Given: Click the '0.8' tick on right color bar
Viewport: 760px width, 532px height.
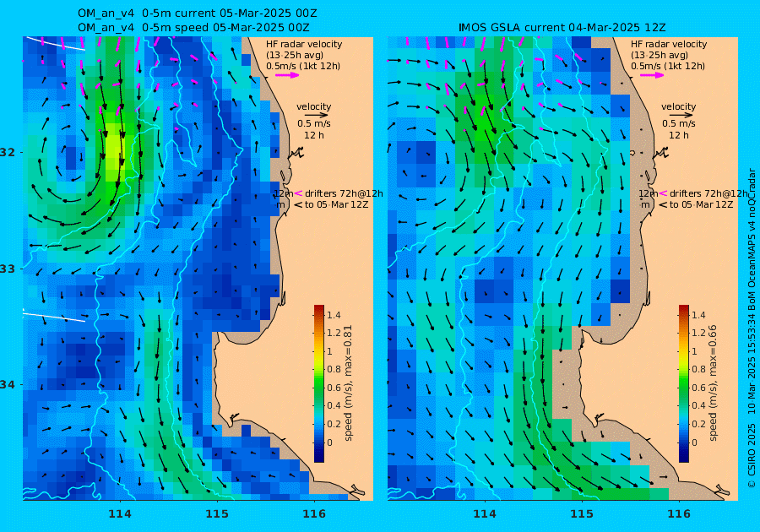Looking at the screenshot, I should [x=698, y=369].
